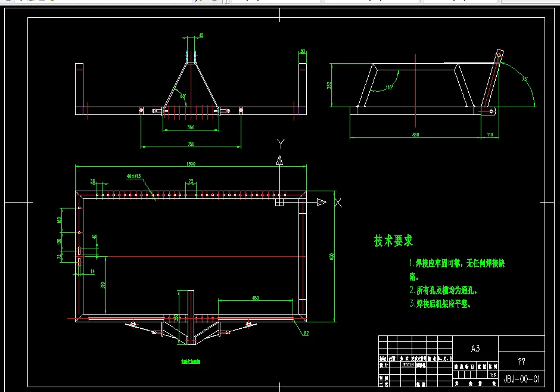
Task: Select the 360 dimension text
Action: point(191,127)
